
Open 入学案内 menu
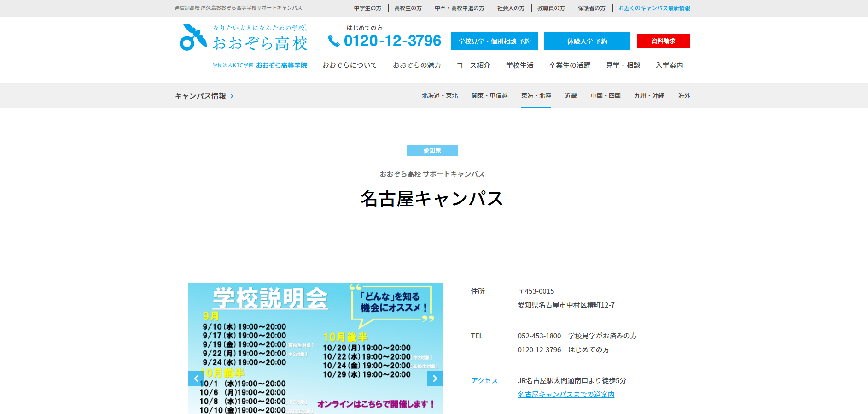coord(670,65)
